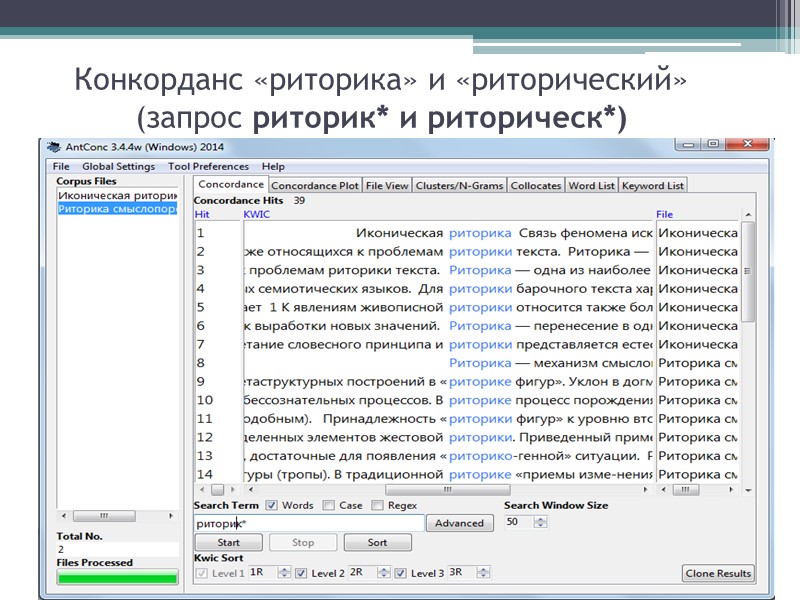Switch to the Concordance tab
The height and width of the screenshot is (600, 800).
231,184
